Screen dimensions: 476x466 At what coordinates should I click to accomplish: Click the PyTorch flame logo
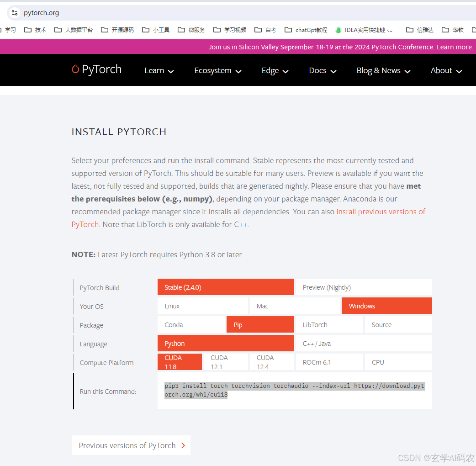[x=75, y=69]
